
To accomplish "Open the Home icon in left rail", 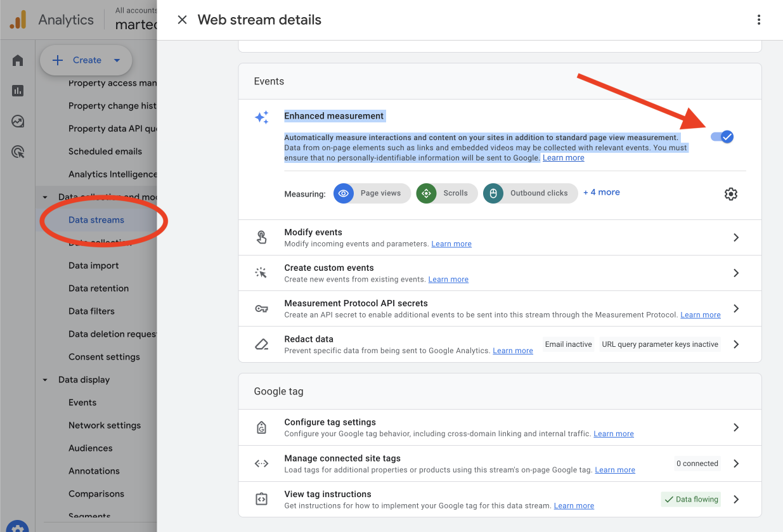I will click(18, 60).
